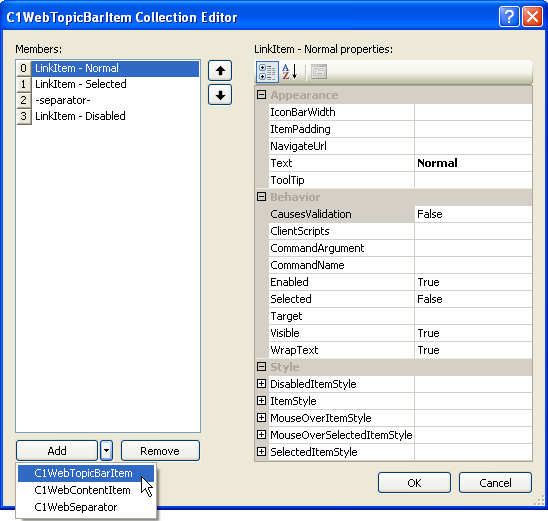Click the Selected value False

pyautogui.click(x=473, y=299)
